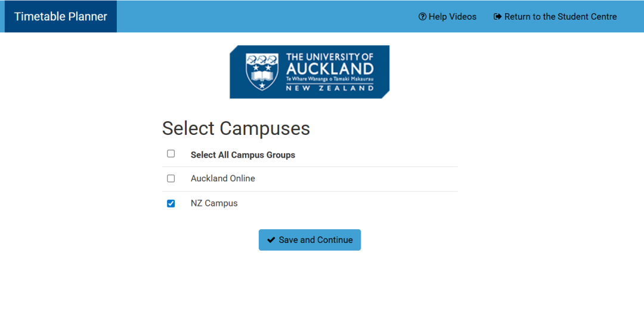Click the Te Whare Wananga tagline
This screenshot has width=644, height=324.
click(330, 79)
